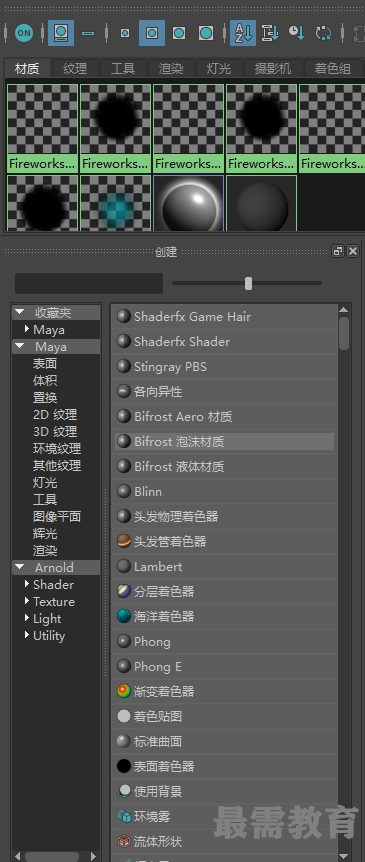Create a 海洋着色器 node
This screenshot has height=862, width=365.
click(225, 617)
